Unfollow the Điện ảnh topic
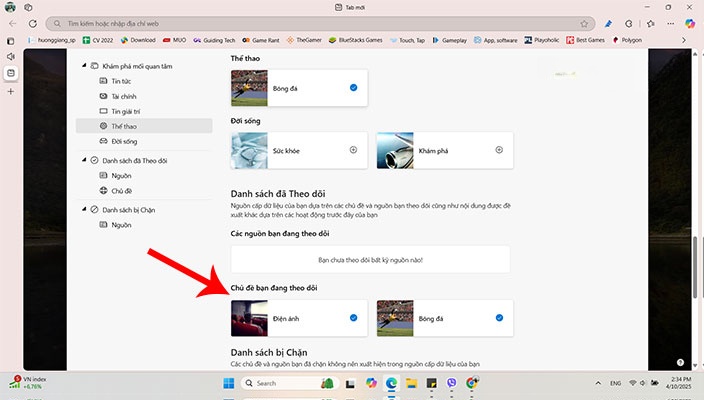This screenshot has height=400, width=704. pos(353,318)
